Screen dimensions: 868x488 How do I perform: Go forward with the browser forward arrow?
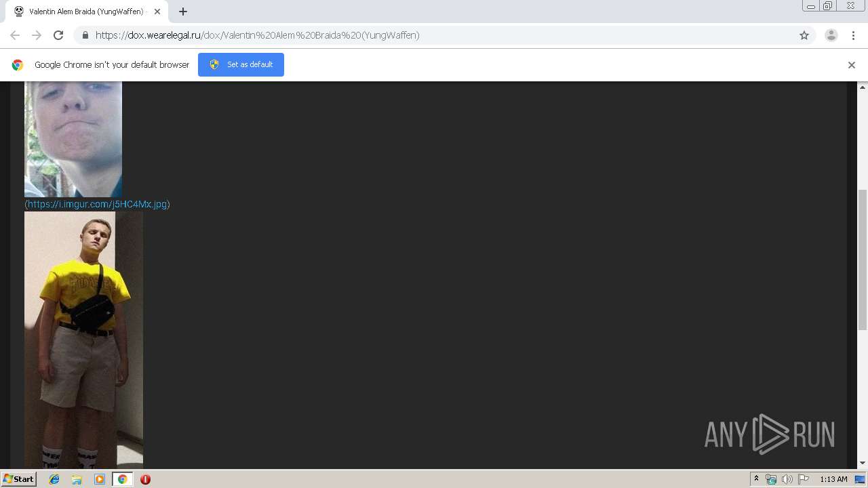pos(37,35)
